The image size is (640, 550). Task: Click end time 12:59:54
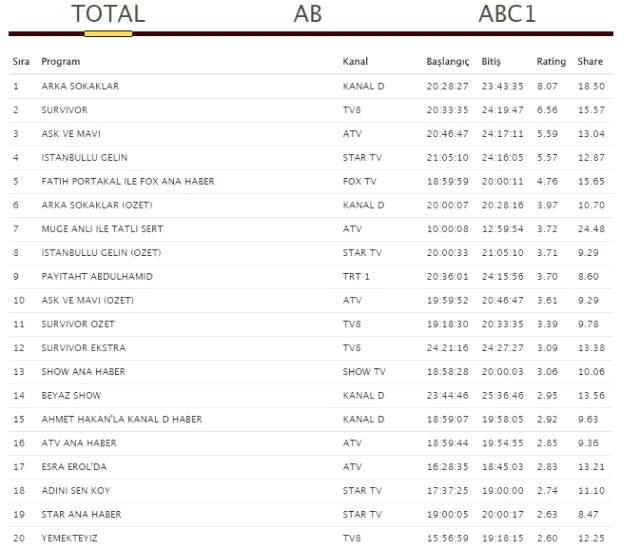coord(502,229)
